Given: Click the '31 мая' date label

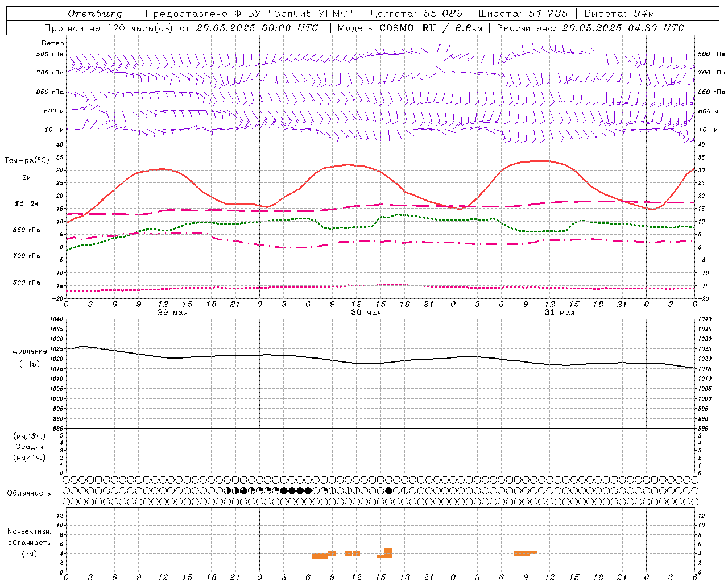Looking at the screenshot, I should (x=559, y=313).
